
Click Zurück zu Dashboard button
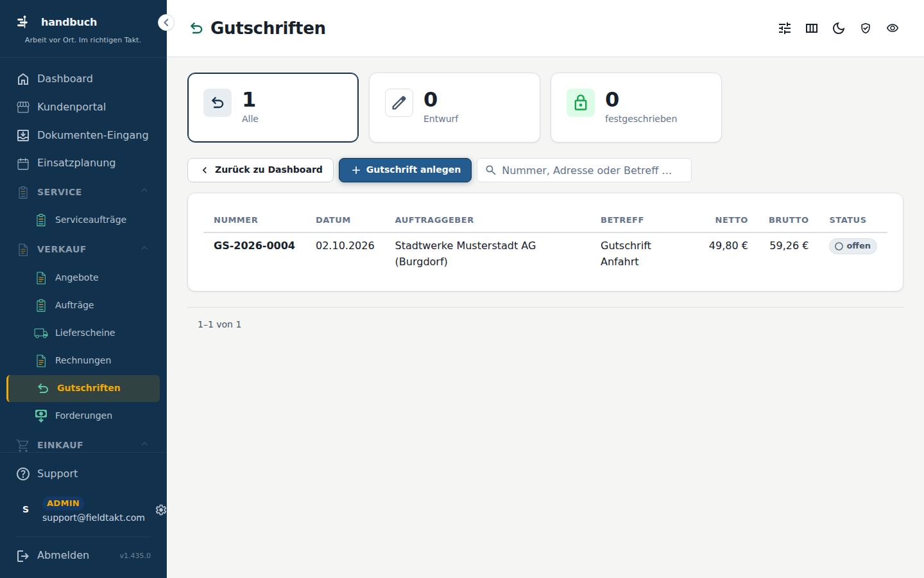click(x=261, y=170)
